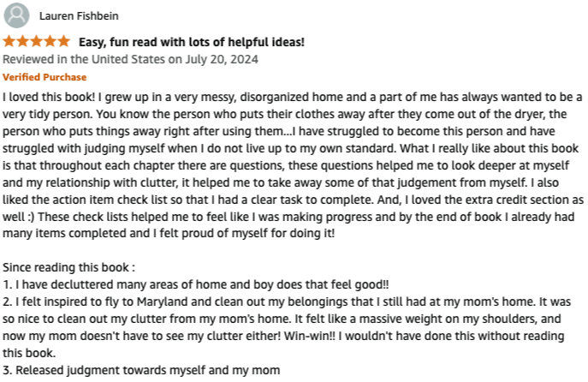
Task: Click the fifth orange rating star
Action: tap(63, 41)
